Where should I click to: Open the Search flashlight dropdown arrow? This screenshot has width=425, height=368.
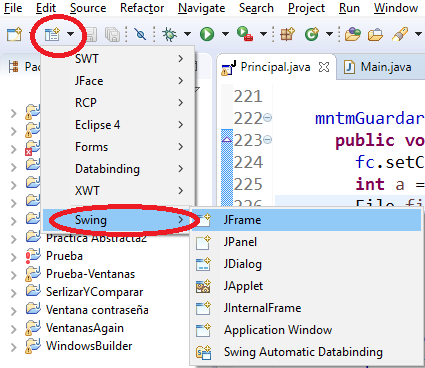pos(418,34)
